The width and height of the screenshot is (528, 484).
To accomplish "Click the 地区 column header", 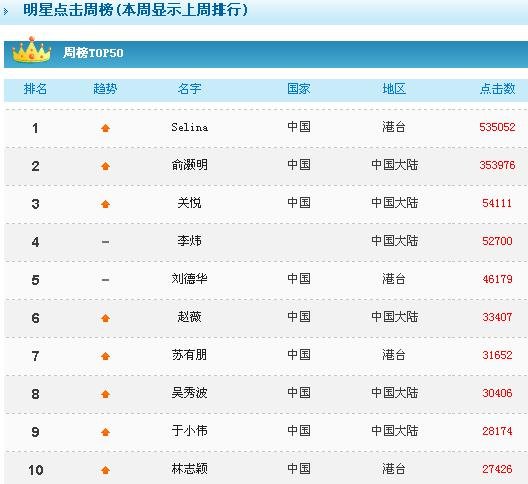I will [x=394, y=89].
